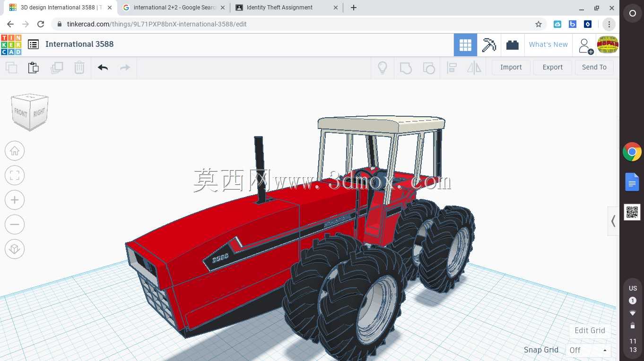
Task: Click the browser Back arrow
Action: click(x=10, y=24)
